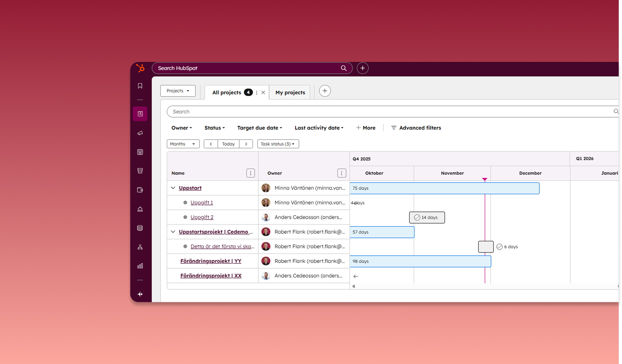Open the Last activity date filter
The image size is (622, 364).
point(319,128)
